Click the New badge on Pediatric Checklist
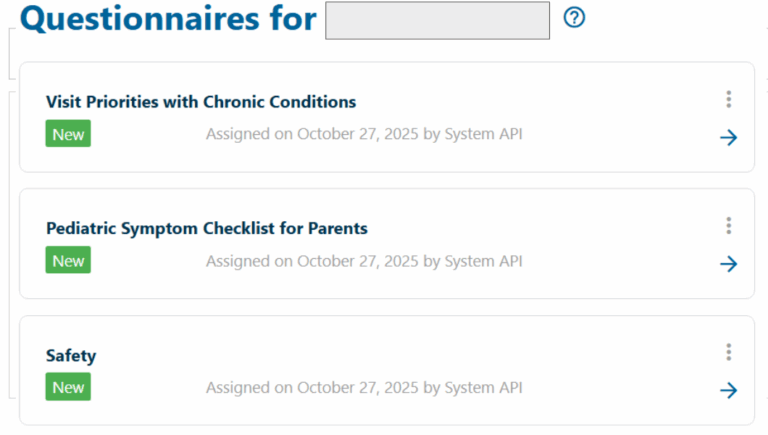The width and height of the screenshot is (768, 435). 68,261
